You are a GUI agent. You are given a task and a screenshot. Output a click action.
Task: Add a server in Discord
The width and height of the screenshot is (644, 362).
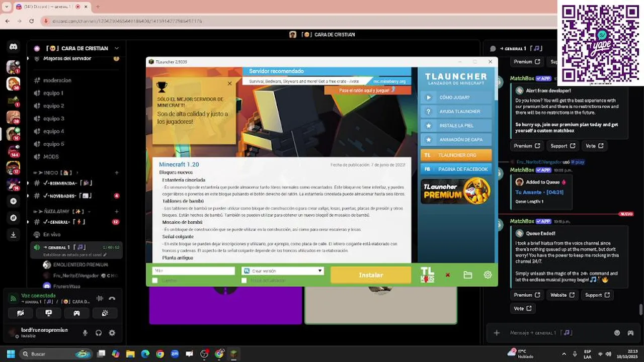[x=13, y=201]
